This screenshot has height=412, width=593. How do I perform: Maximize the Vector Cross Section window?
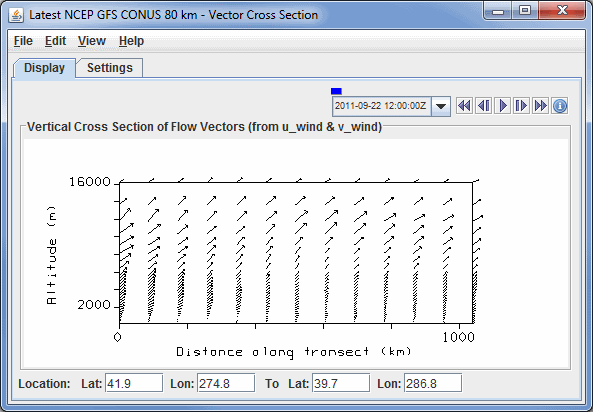point(525,11)
